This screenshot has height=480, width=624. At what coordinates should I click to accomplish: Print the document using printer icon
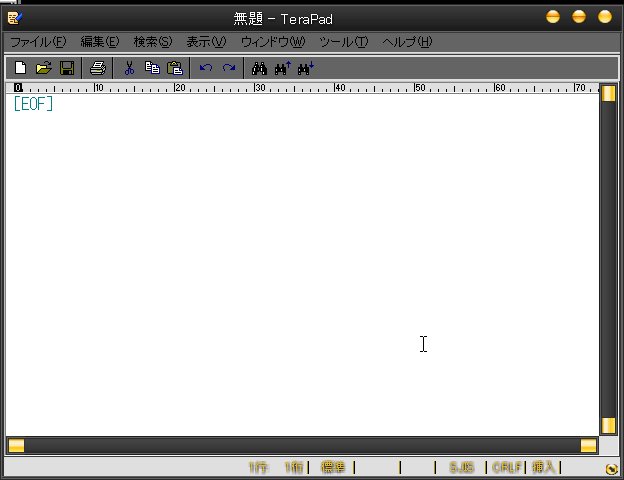[x=98, y=68]
